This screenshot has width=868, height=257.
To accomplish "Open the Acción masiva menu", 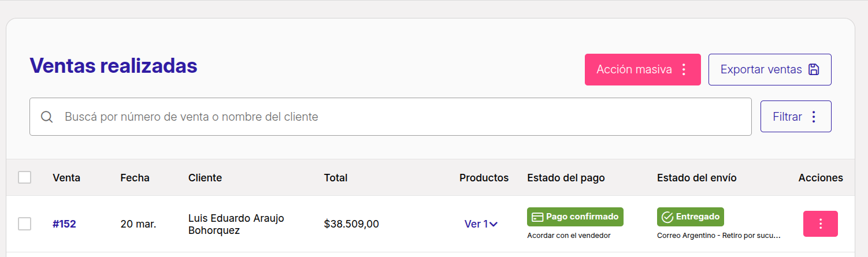I will point(643,70).
